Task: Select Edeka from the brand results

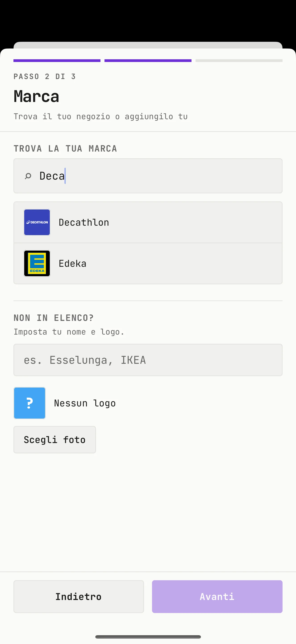Action: (148, 263)
